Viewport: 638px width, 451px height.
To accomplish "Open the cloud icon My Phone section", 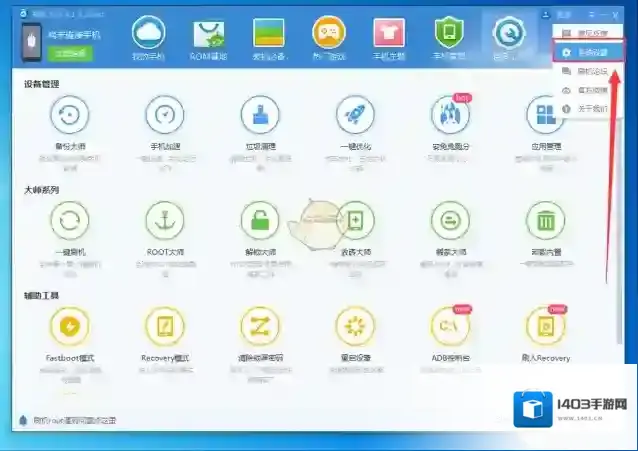I will tap(149, 33).
